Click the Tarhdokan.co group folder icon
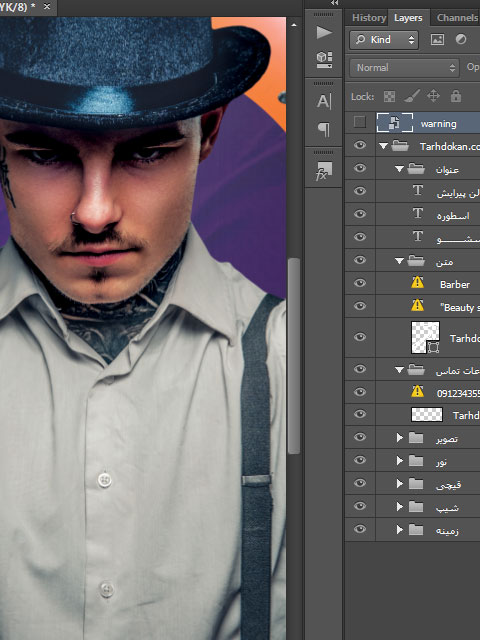The image size is (480, 640). (x=400, y=146)
